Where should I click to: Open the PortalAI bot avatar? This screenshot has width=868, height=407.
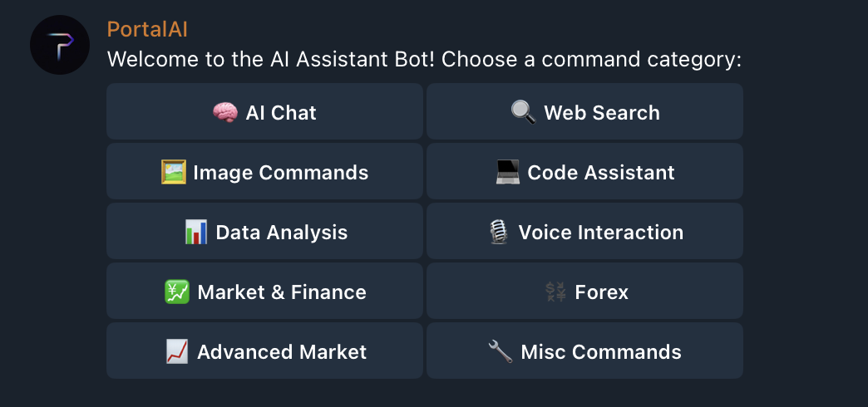tap(60, 45)
